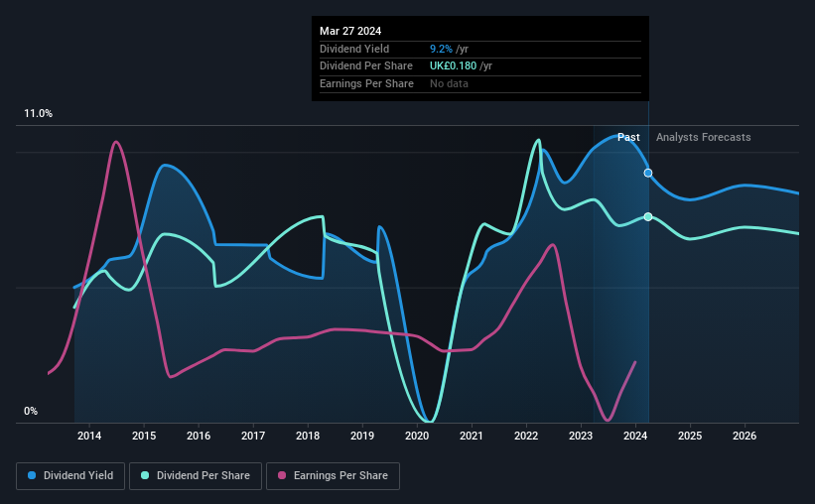Click the blue Dividend Yield legend dot
The image size is (815, 504).
32,475
